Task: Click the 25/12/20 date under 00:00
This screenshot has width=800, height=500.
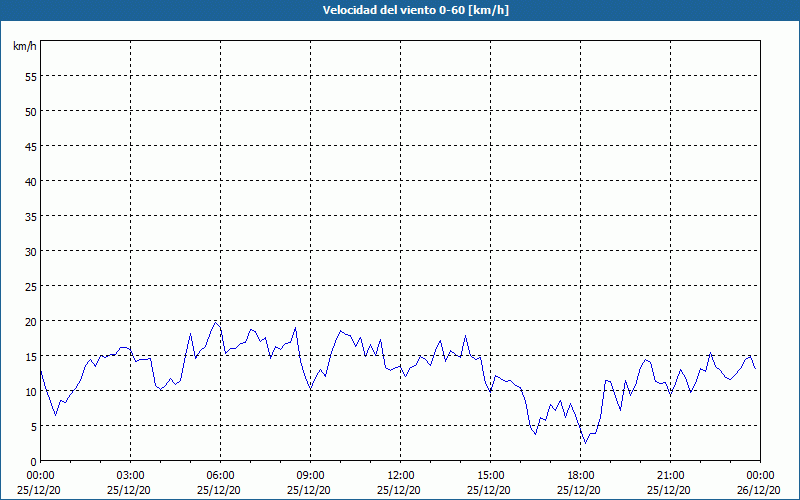Action: tap(39, 490)
